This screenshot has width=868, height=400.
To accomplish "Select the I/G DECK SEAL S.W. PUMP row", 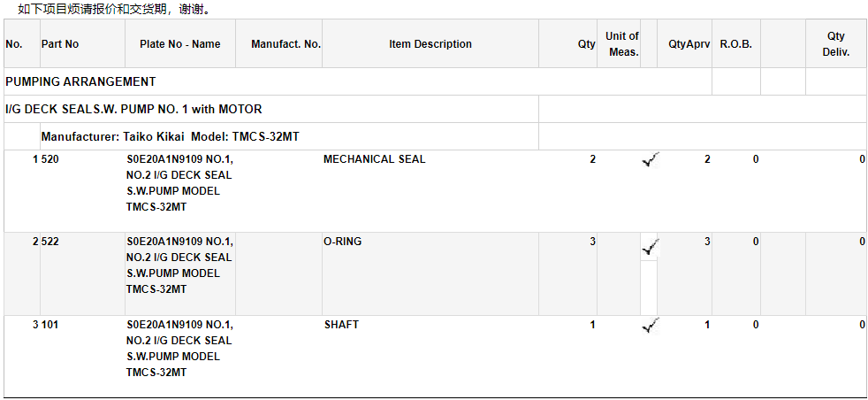I will [x=133, y=109].
